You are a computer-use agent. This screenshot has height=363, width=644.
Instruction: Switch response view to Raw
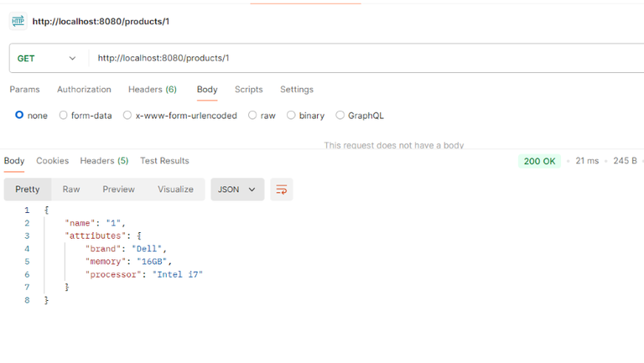[x=71, y=189]
